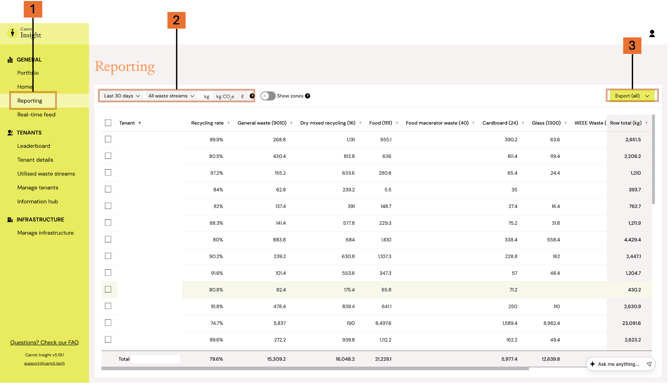Click the General waste value 5,837
The image size is (670, 386).
(279, 323)
